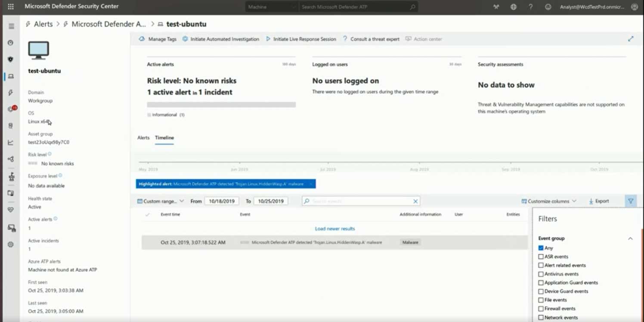Open the Feedback smiley icon in top bar
Screen dimensions: 644x322
coord(548,7)
